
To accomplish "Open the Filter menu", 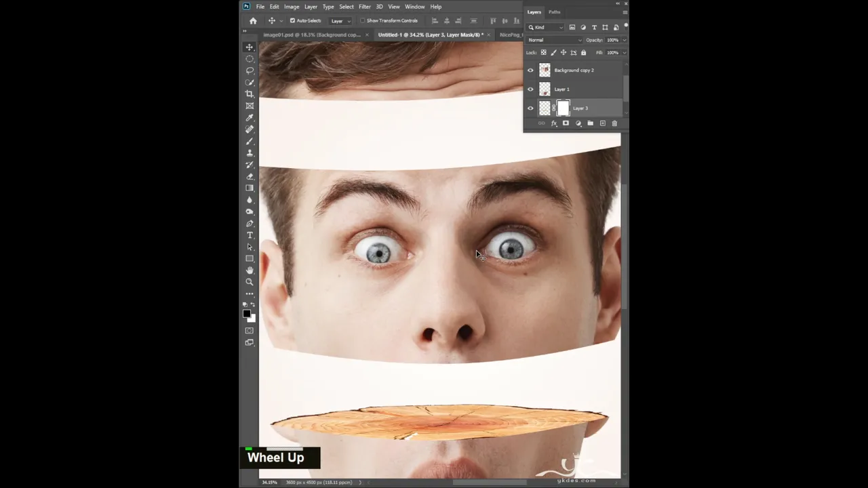I will click(365, 7).
